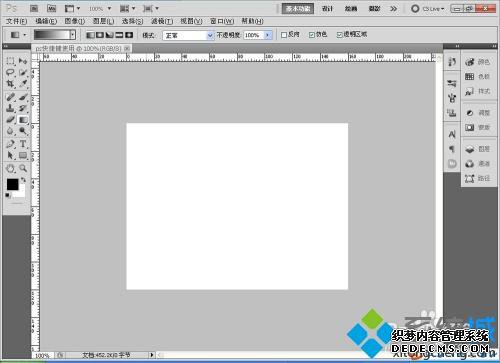Open the Screen Mode dropdown
This screenshot has height=363, width=500.
click(151, 8)
